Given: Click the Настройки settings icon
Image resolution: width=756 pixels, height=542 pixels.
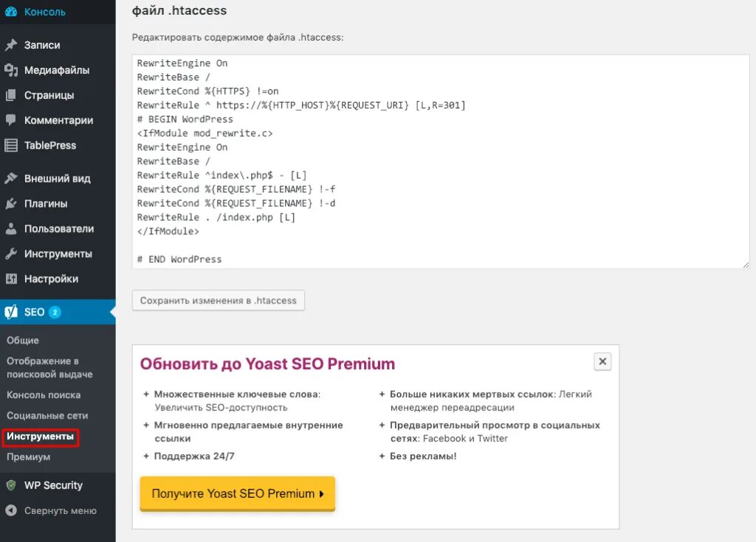Looking at the screenshot, I should (10, 279).
